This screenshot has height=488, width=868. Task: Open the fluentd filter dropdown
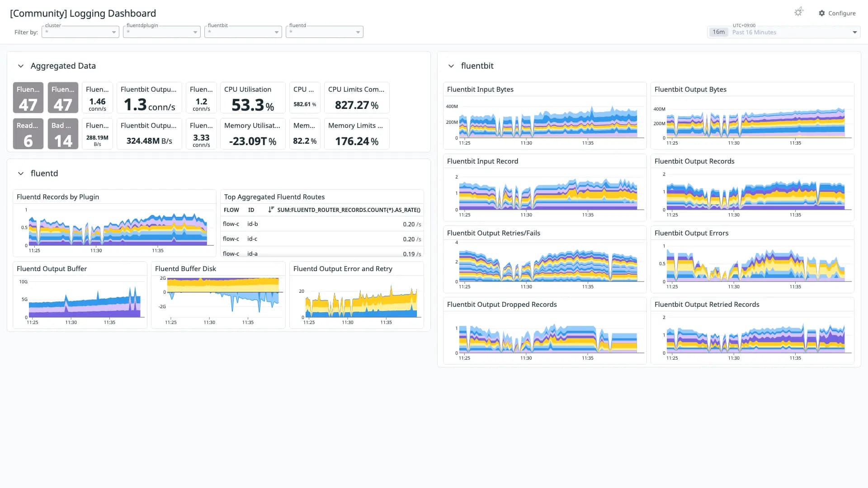point(325,32)
